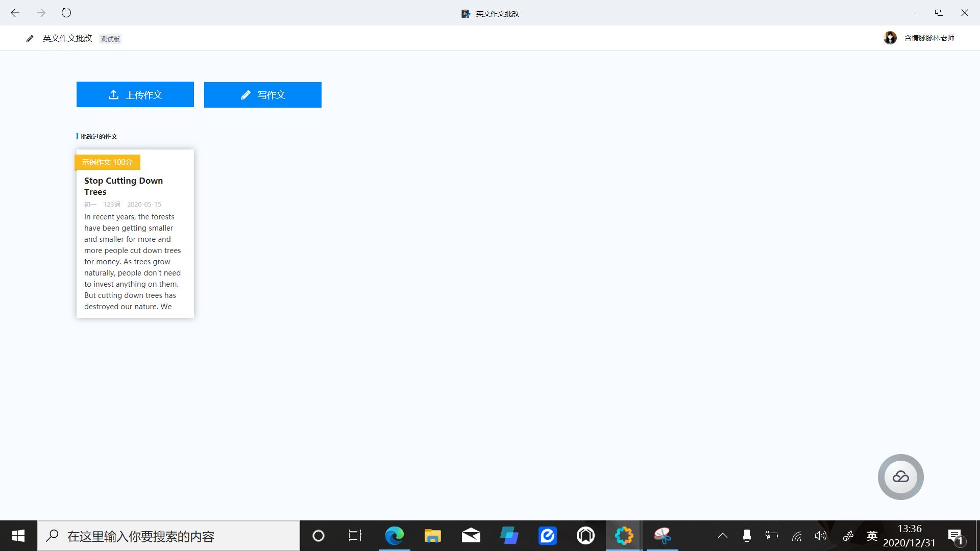980x551 pixels.
Task: Open the Snipping Tool on taskbar
Action: 663,536
